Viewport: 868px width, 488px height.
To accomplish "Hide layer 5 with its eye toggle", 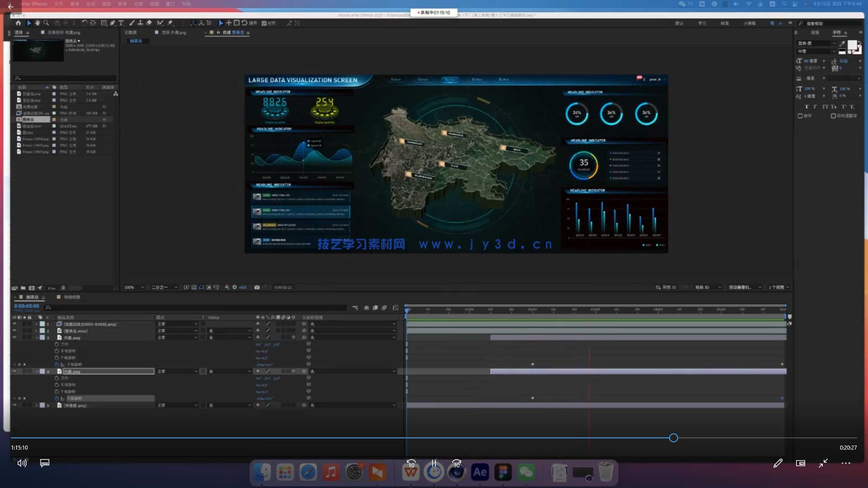I will [14, 405].
